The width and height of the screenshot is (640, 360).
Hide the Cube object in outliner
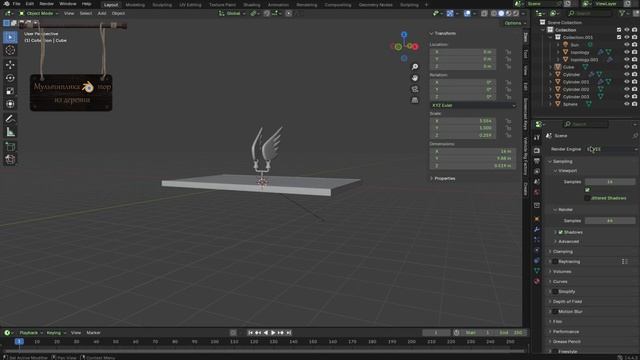tap(627, 67)
